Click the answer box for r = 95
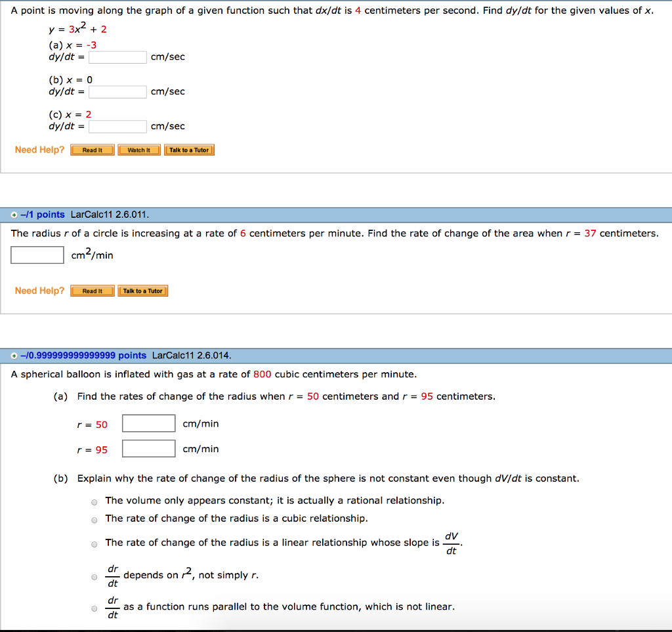This screenshot has width=672, height=632. pos(149,448)
